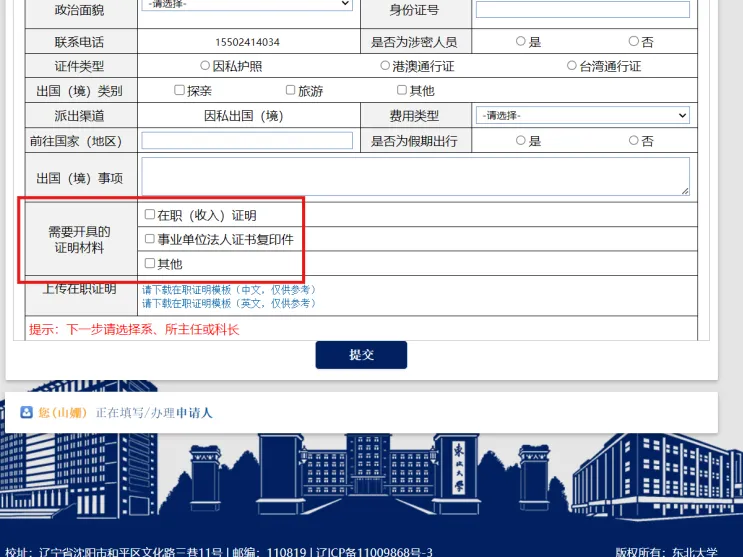Select 否 for 是否为涉密人员
The height and width of the screenshot is (557, 743).
click(x=633, y=42)
